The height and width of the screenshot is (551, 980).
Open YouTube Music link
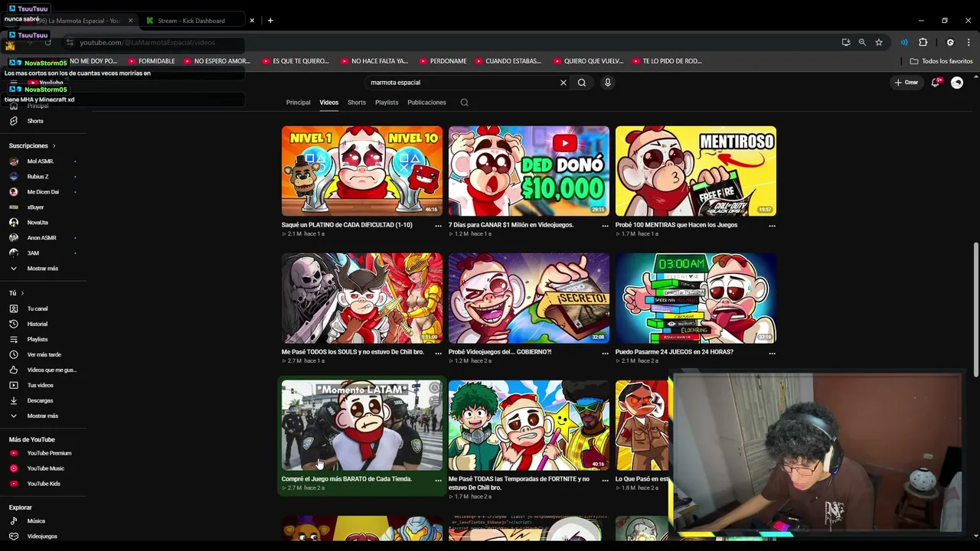(46, 468)
